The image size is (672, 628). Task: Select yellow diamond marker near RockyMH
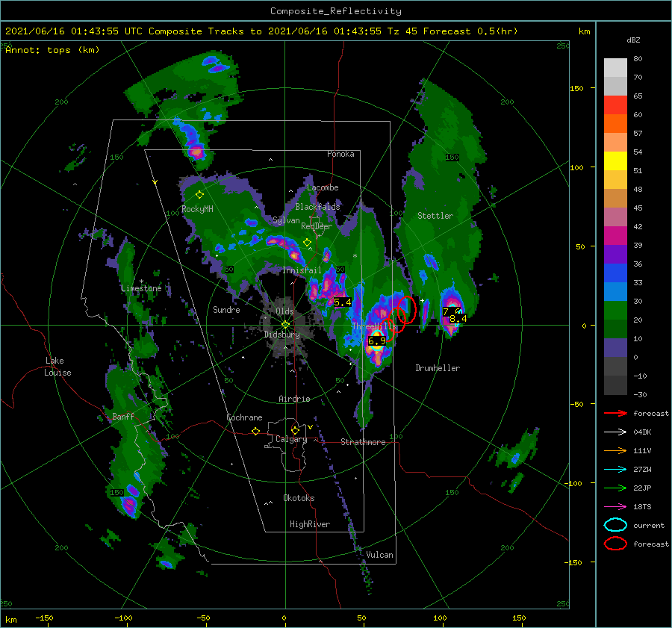tap(199, 195)
